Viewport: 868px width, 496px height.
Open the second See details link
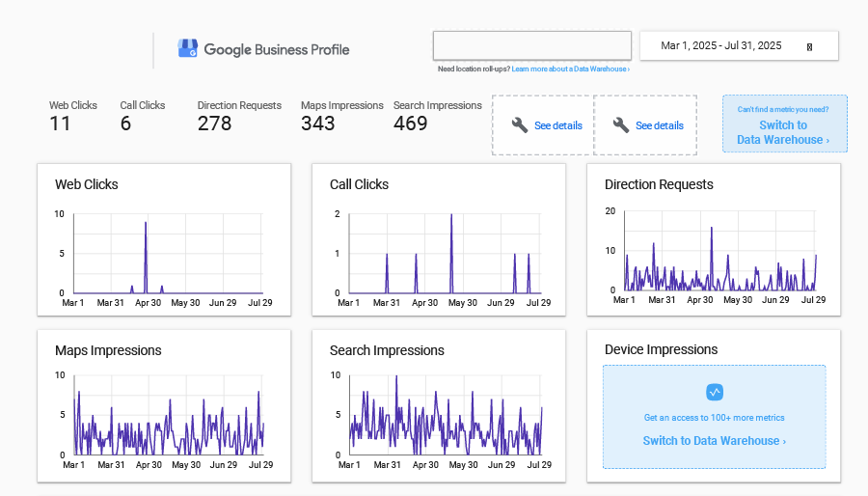coord(660,125)
